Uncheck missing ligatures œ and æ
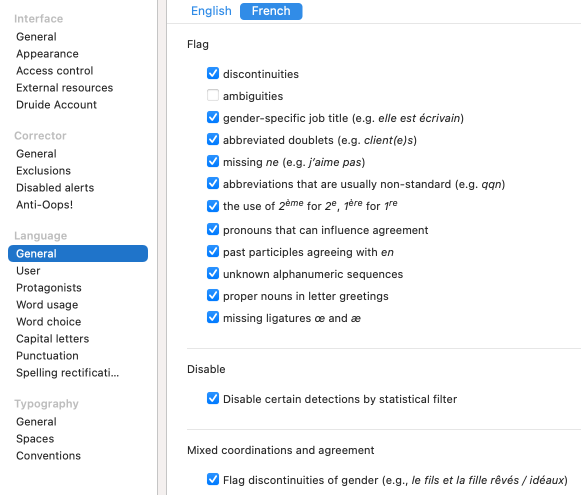This screenshot has height=495, width=581. (213, 318)
